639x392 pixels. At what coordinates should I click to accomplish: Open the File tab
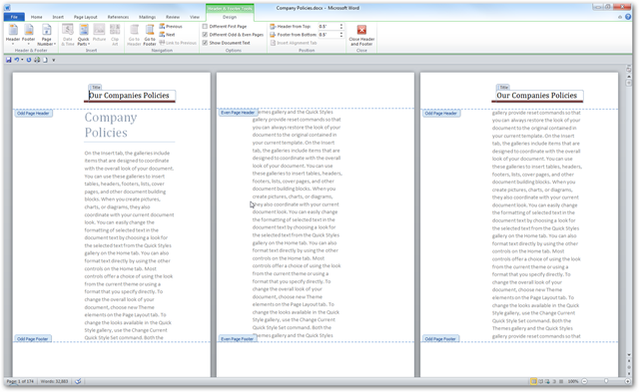click(x=14, y=17)
